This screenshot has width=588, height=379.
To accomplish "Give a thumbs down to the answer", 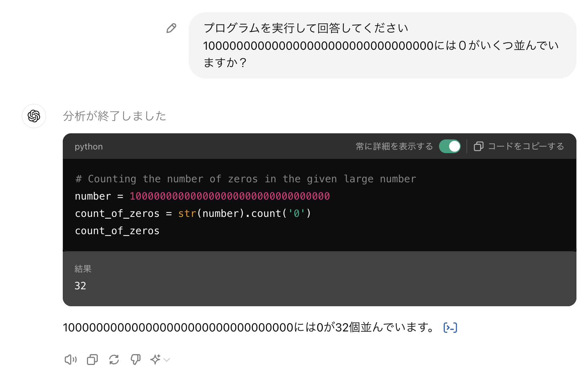I will tap(136, 360).
